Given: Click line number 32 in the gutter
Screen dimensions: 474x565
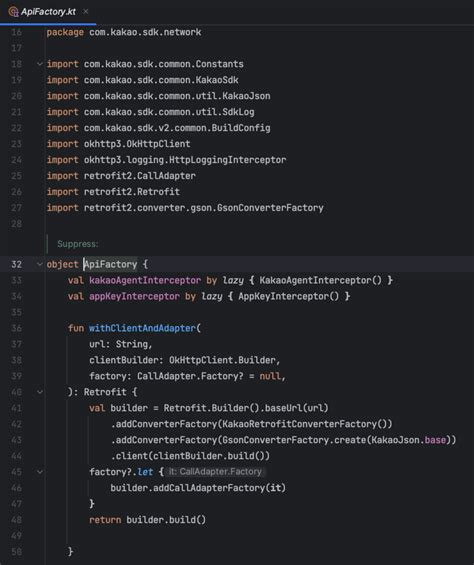Looking at the screenshot, I should (x=17, y=264).
